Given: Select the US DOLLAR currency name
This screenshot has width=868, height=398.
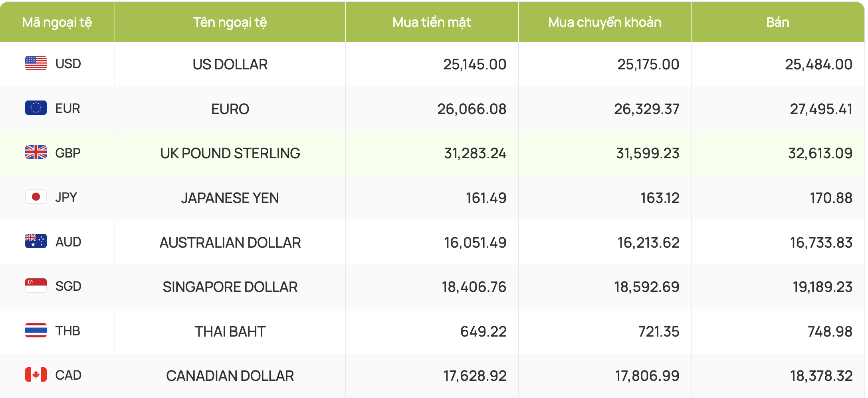Looking at the screenshot, I should [230, 64].
